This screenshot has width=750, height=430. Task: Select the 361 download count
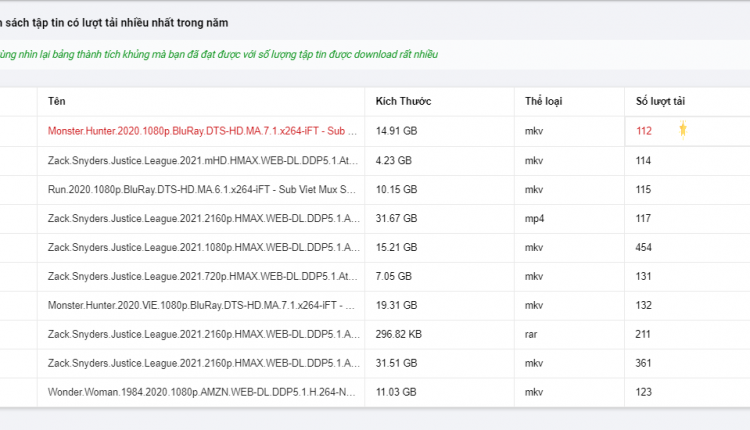click(x=644, y=363)
